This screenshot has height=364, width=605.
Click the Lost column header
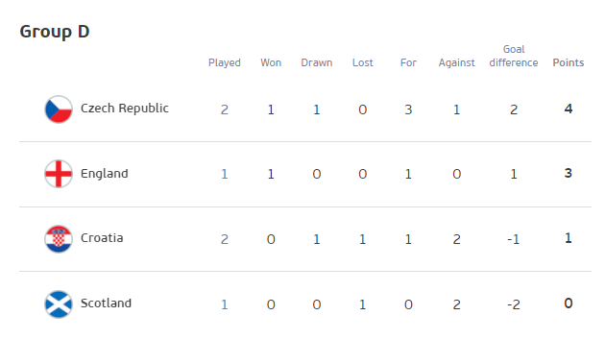tap(362, 63)
